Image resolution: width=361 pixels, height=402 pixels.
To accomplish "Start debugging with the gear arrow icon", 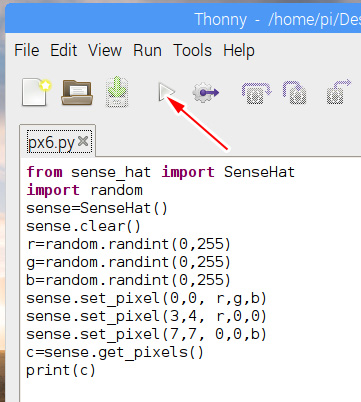I will (x=206, y=92).
